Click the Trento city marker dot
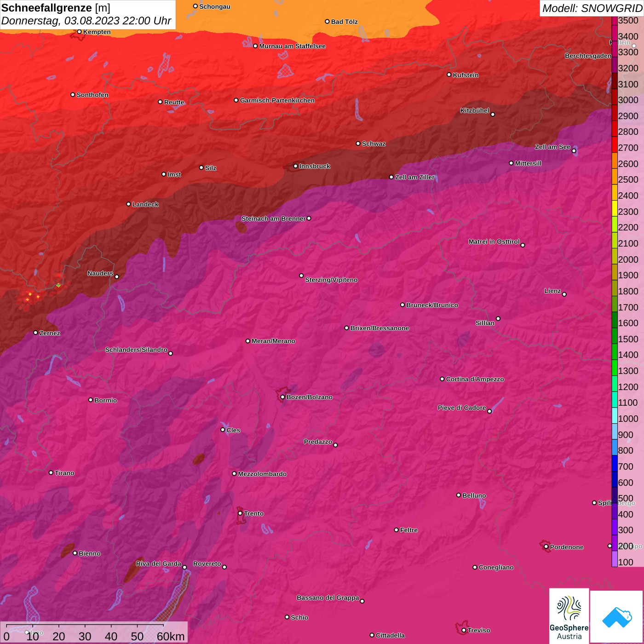This screenshot has width=644, height=644. [x=240, y=513]
